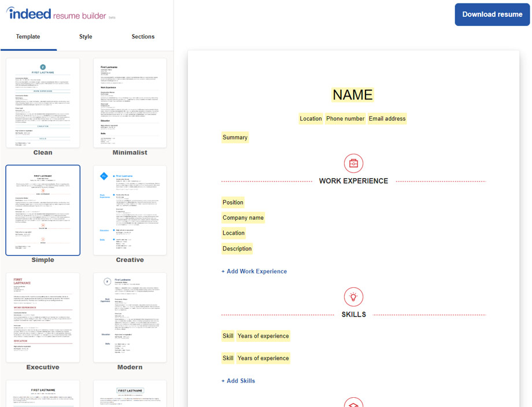Pick the Modern template thumbnail
Screen dimensions: 532x407
pyautogui.click(x=130, y=317)
